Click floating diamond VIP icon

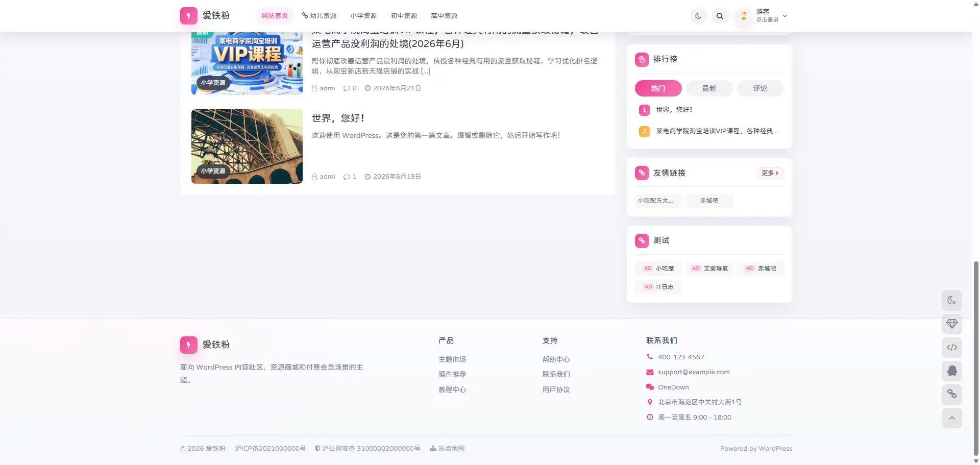[952, 324]
